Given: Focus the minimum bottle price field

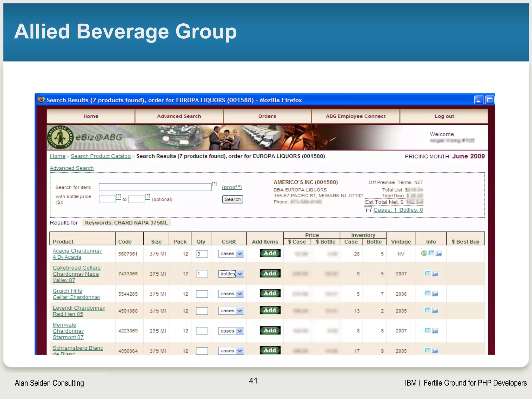Looking at the screenshot, I should [107, 199].
